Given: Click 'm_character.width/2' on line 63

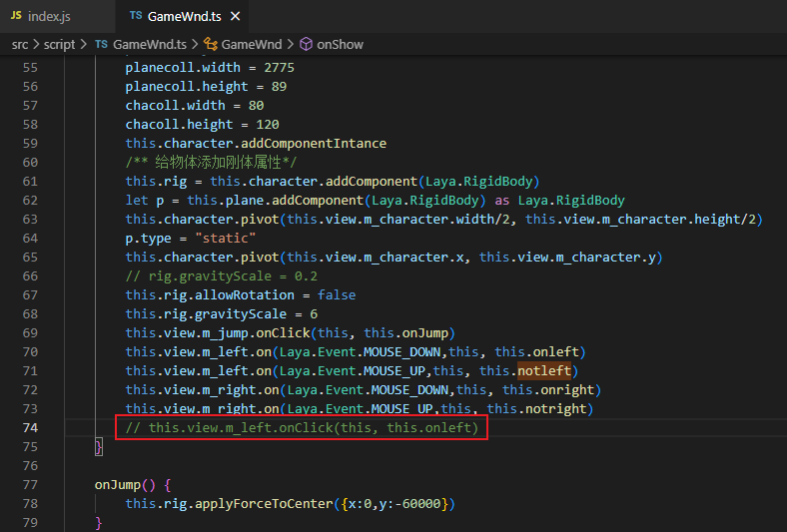Looking at the screenshot, I should 436,220.
